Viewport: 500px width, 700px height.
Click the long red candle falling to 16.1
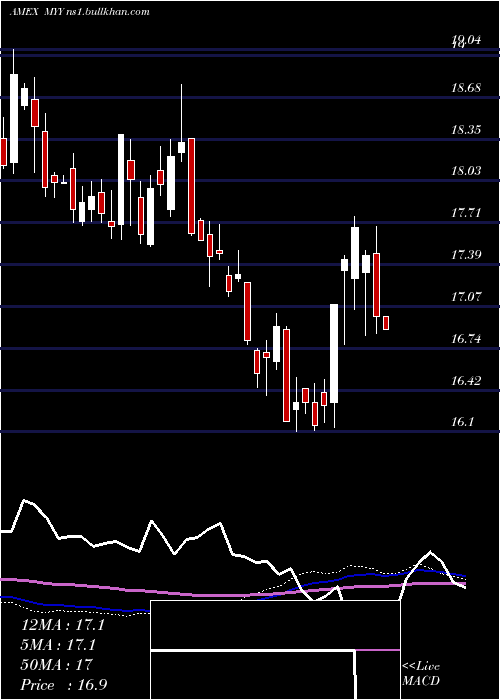click(x=286, y=375)
